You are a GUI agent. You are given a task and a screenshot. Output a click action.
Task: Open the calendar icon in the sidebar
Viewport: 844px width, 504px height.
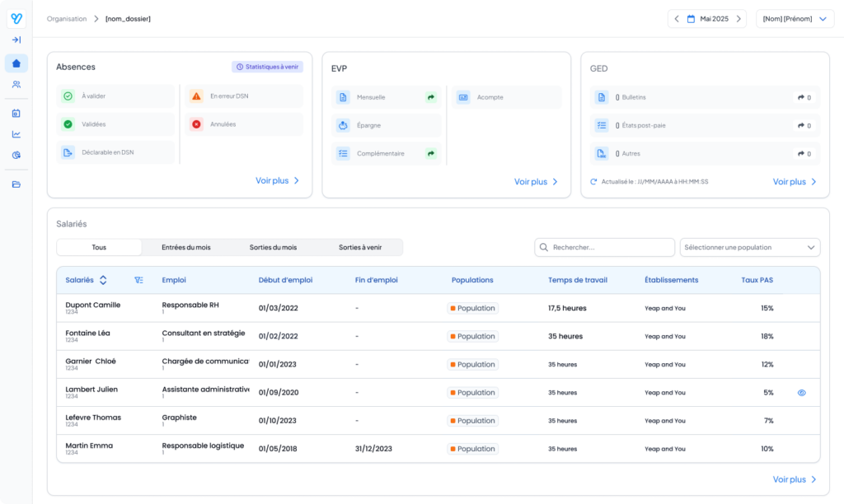pyautogui.click(x=16, y=113)
